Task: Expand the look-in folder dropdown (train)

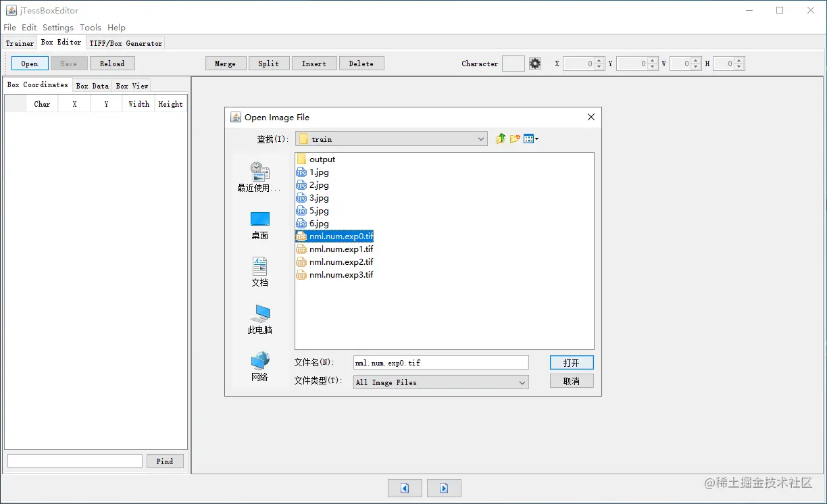Action: pyautogui.click(x=481, y=138)
